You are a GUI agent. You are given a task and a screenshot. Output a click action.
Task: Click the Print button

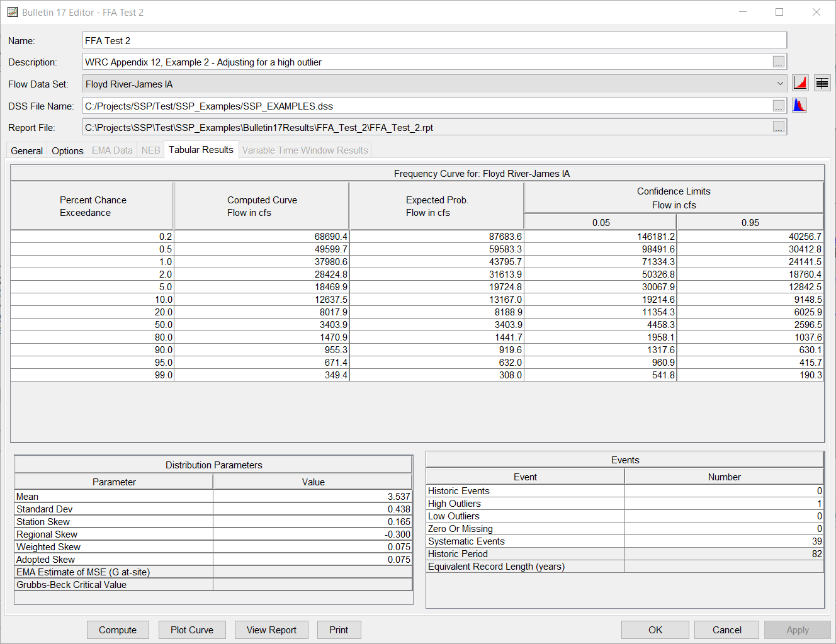(339, 630)
